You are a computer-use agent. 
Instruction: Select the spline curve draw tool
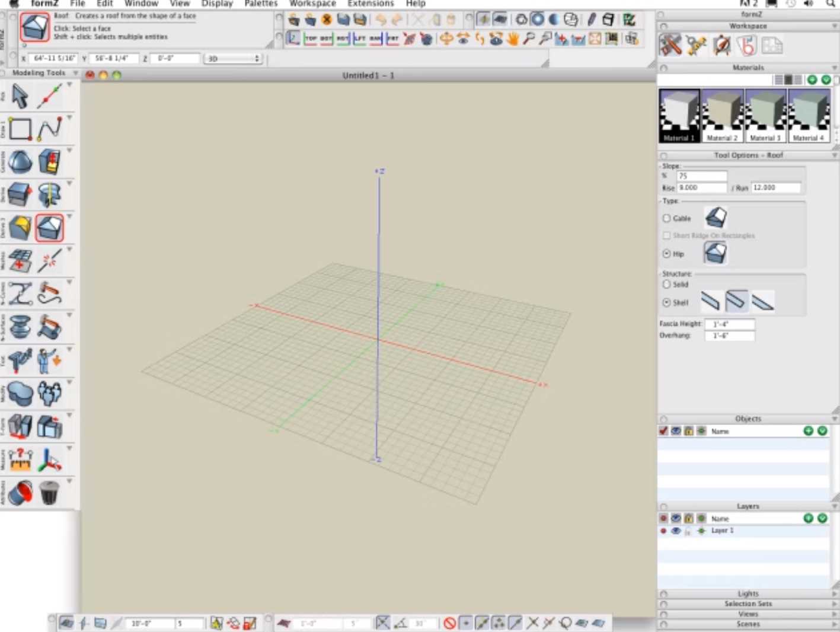coord(50,129)
